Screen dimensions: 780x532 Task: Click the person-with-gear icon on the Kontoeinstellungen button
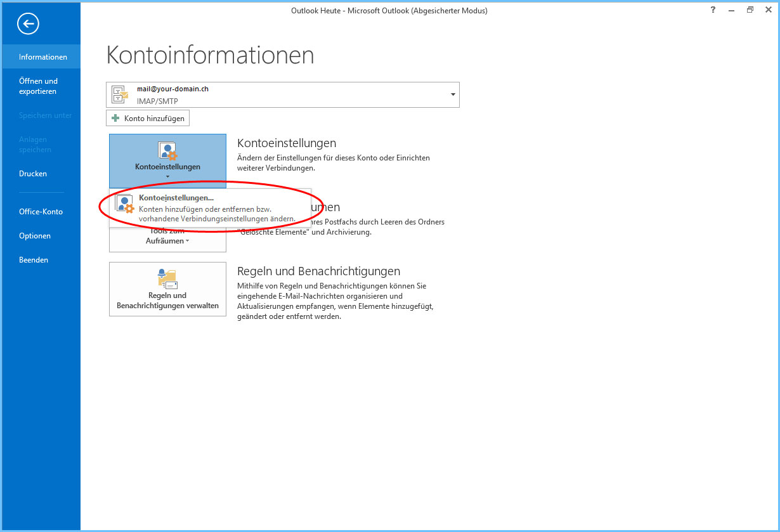167,152
